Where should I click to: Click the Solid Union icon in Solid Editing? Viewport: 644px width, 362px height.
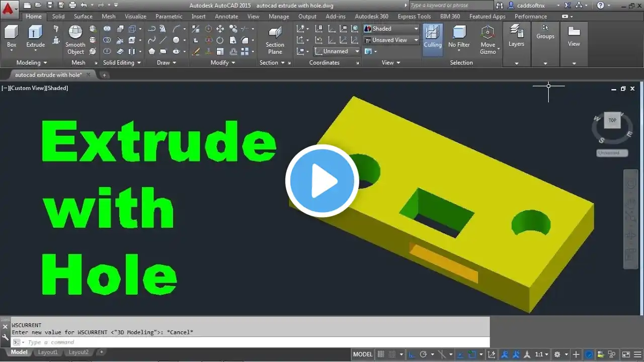pyautogui.click(x=107, y=29)
